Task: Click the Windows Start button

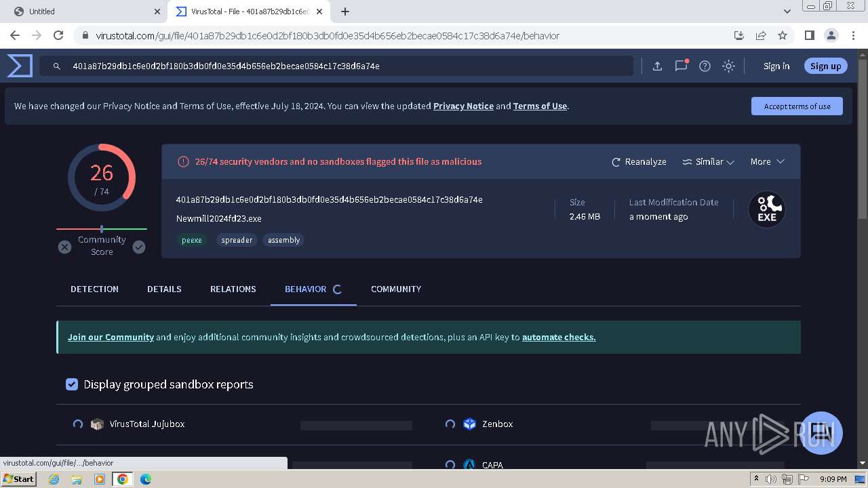Action: [x=18, y=479]
